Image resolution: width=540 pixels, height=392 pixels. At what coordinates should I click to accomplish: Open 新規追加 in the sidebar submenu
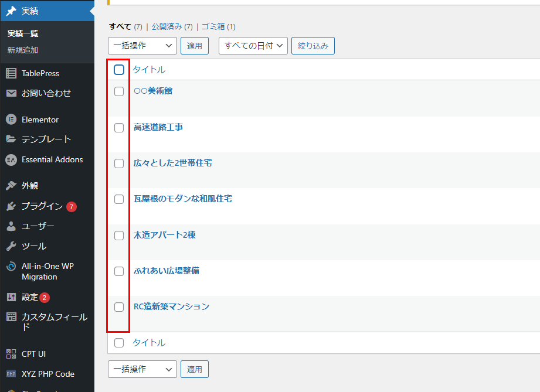23,50
